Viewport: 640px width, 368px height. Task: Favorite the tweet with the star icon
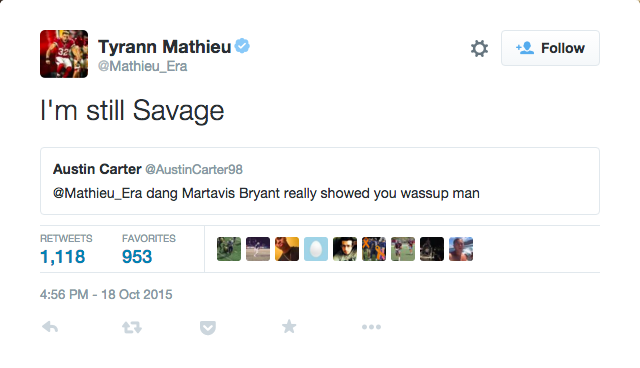[x=289, y=326]
